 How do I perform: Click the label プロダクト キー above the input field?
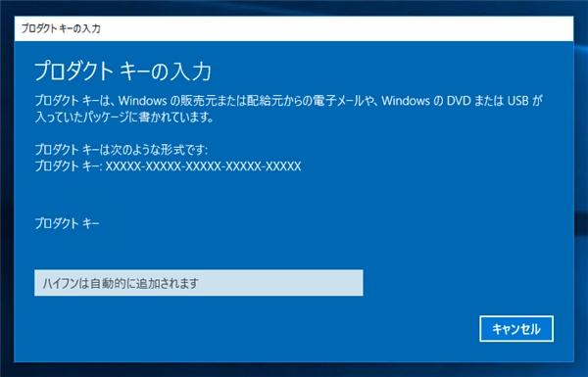click(67, 223)
